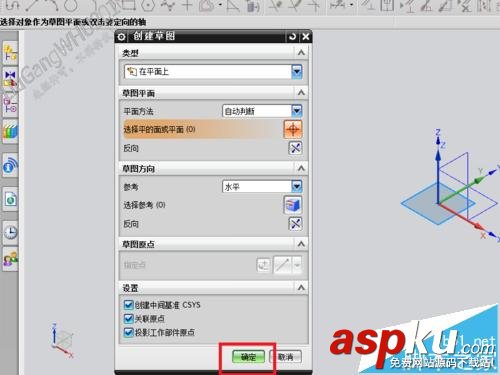The width and height of the screenshot is (500, 375).
Task: Open the Reuse Library books icon
Action: (10, 131)
